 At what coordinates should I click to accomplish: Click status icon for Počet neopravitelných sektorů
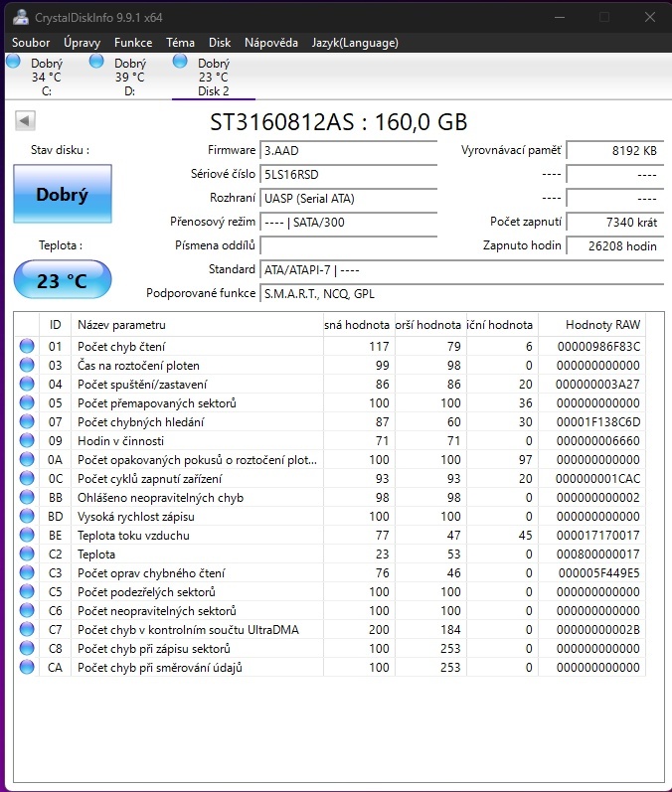pyautogui.click(x=27, y=610)
